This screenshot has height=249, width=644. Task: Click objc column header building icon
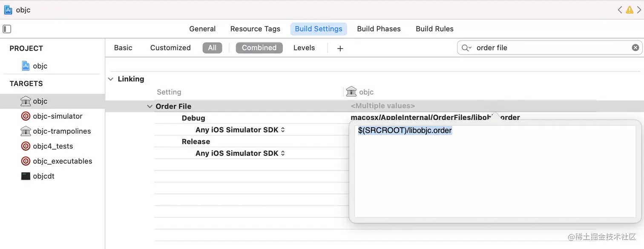(351, 92)
